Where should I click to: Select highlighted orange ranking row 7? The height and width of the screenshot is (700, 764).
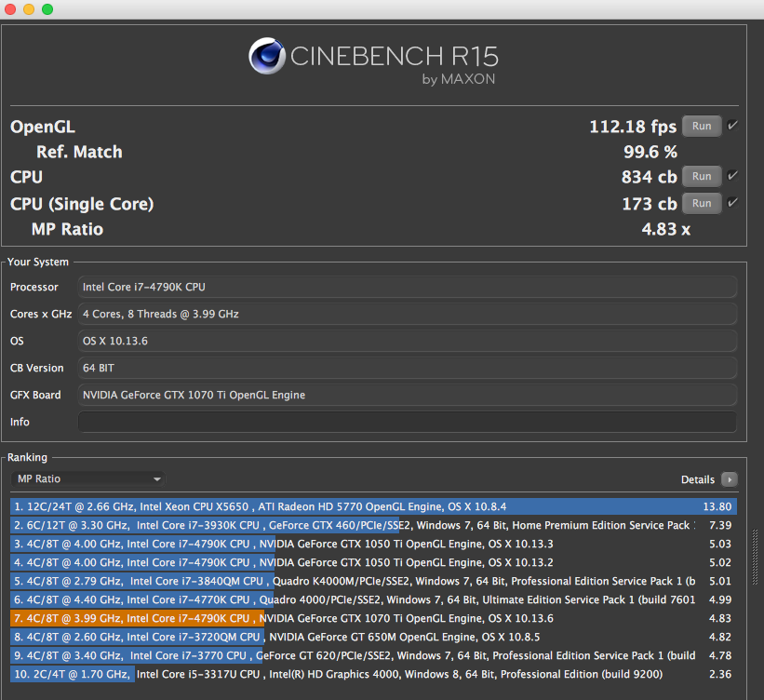pyautogui.click(x=373, y=618)
